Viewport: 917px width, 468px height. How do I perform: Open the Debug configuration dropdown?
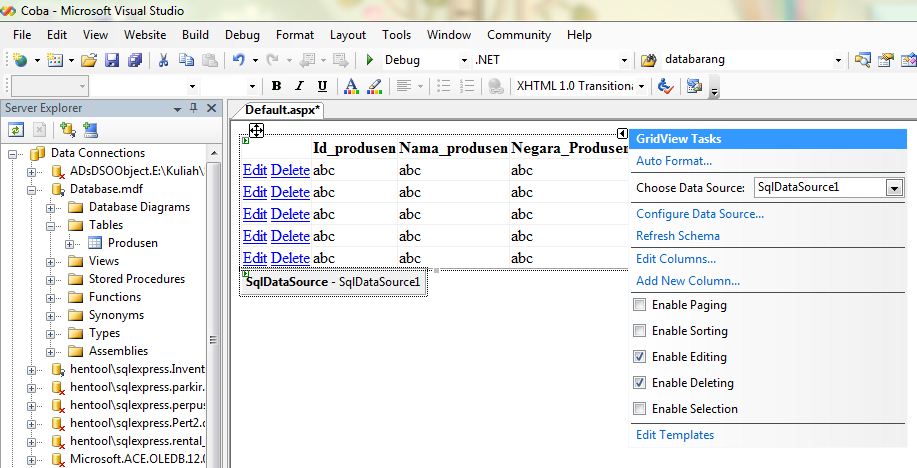click(x=464, y=60)
